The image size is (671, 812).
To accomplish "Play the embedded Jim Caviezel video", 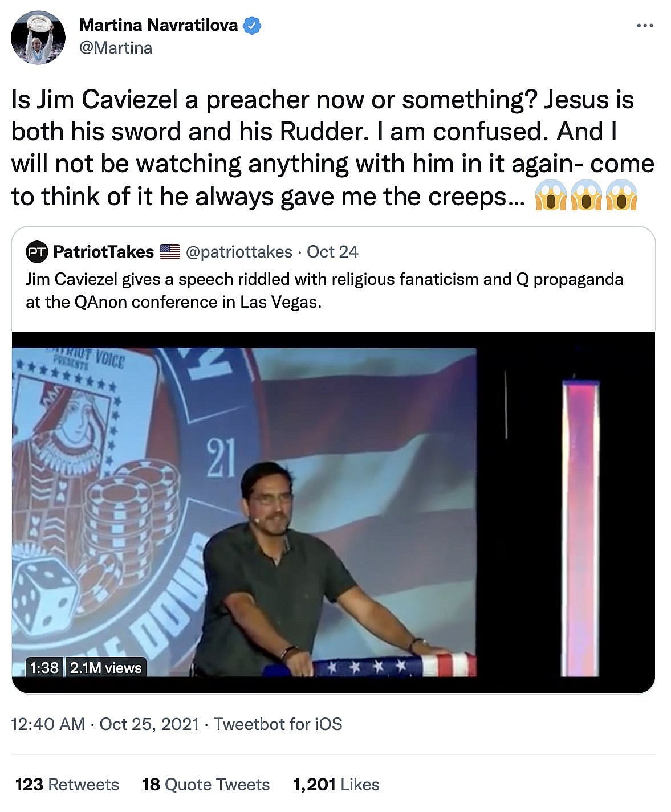I will (x=334, y=512).
